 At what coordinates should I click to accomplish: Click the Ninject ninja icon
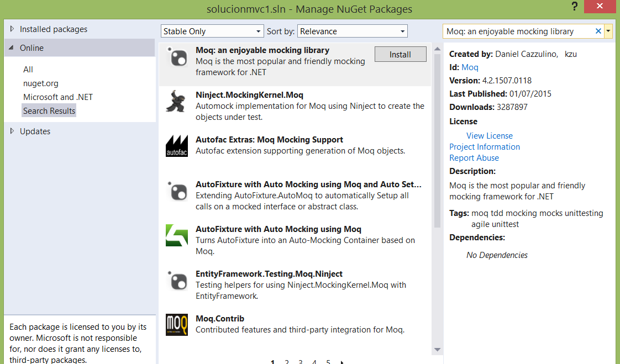click(x=176, y=102)
